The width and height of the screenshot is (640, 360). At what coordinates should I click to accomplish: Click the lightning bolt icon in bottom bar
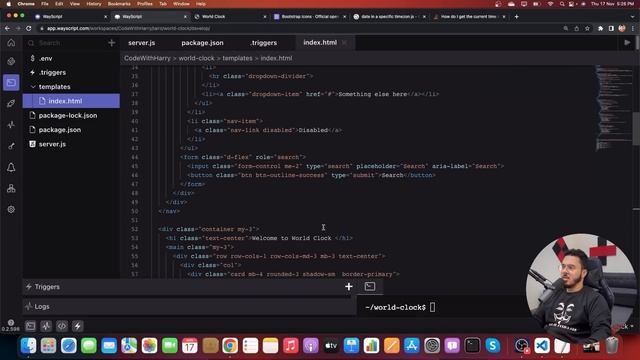tap(77, 326)
